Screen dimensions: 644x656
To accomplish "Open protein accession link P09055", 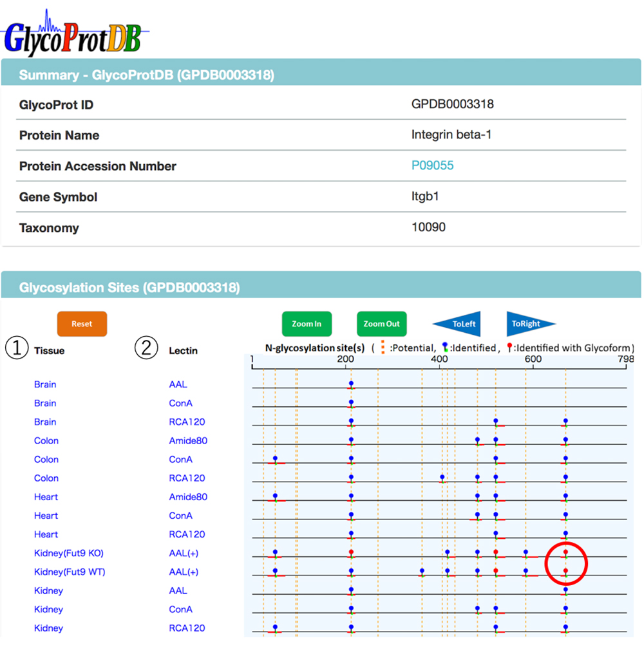I will tap(432, 165).
